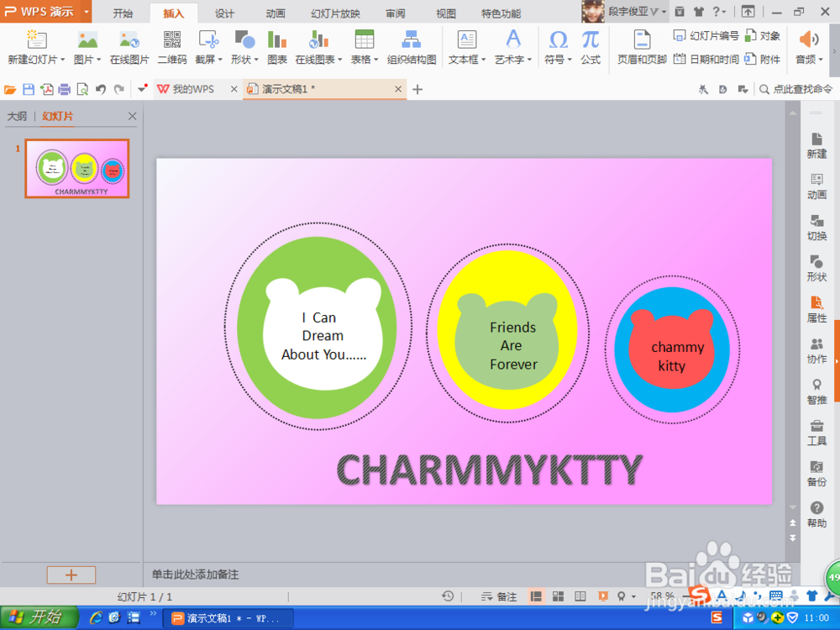This screenshot has width=840, height=630.
Task: Open the 开始 ribbon tab
Action: [x=123, y=13]
